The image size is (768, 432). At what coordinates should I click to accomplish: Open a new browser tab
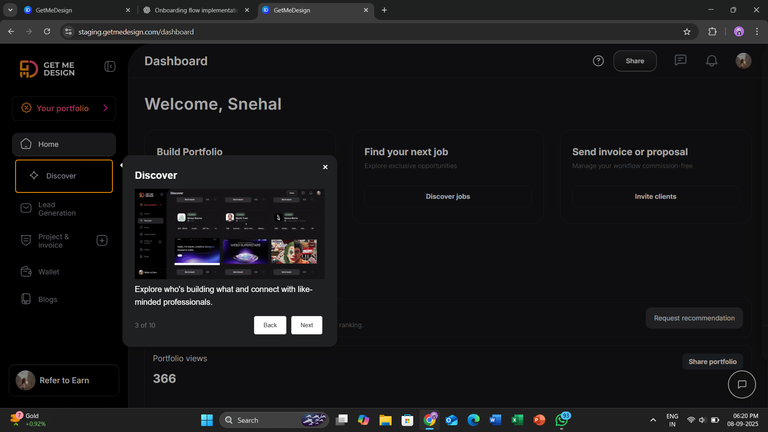384,10
